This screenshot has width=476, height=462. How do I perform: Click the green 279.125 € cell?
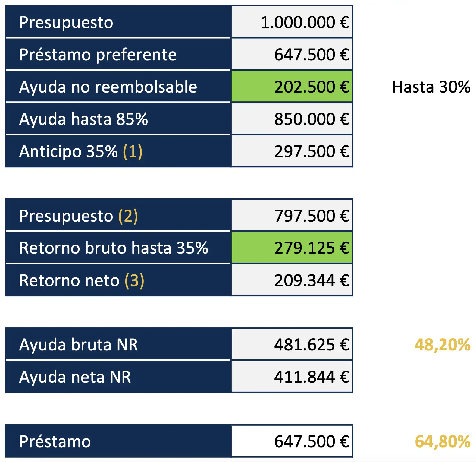point(292,248)
